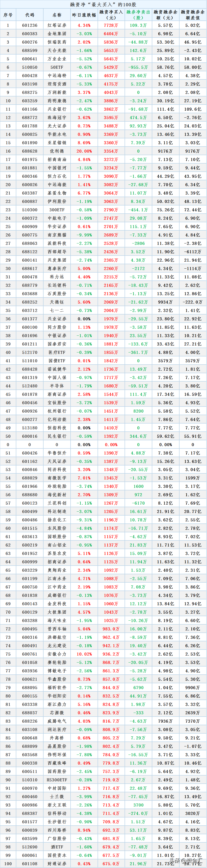
Task: Click the '医疗ETF' name cell
Action: click(57, 352)
